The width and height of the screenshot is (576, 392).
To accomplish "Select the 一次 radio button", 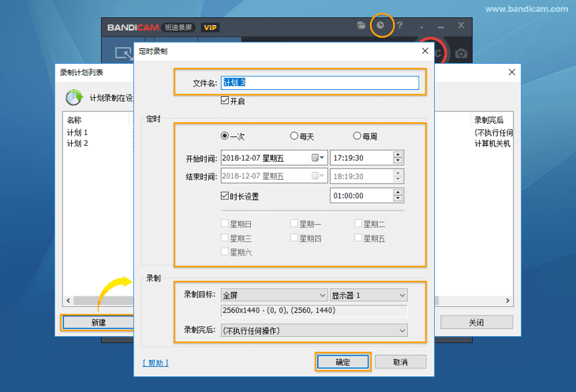I will [224, 136].
